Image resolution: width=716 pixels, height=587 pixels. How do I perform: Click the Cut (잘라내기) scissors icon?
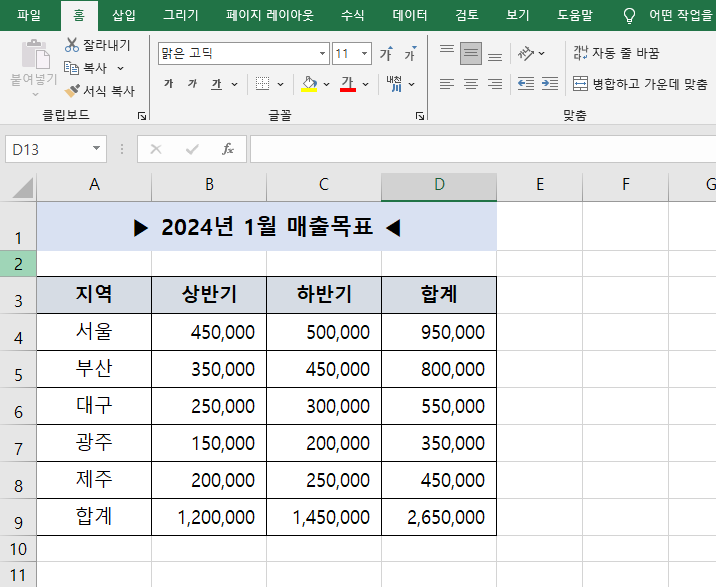point(72,45)
